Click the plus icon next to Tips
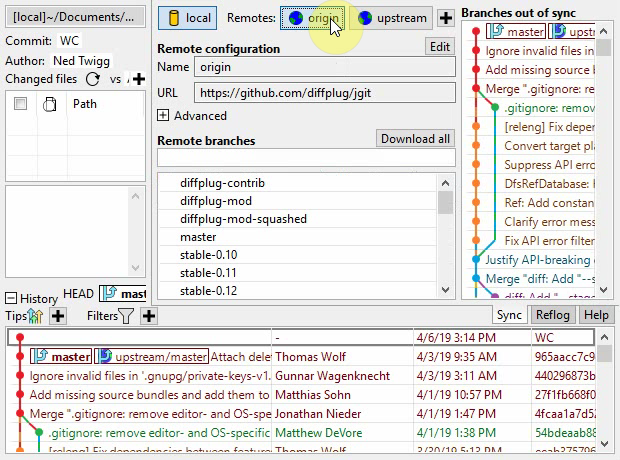This screenshot has height=460, width=620. [x=58, y=316]
